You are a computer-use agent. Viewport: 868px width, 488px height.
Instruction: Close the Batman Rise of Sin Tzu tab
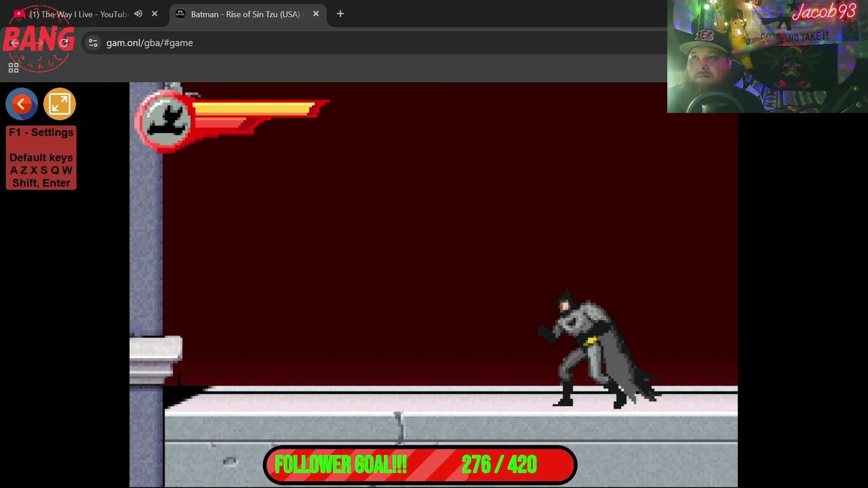point(315,14)
